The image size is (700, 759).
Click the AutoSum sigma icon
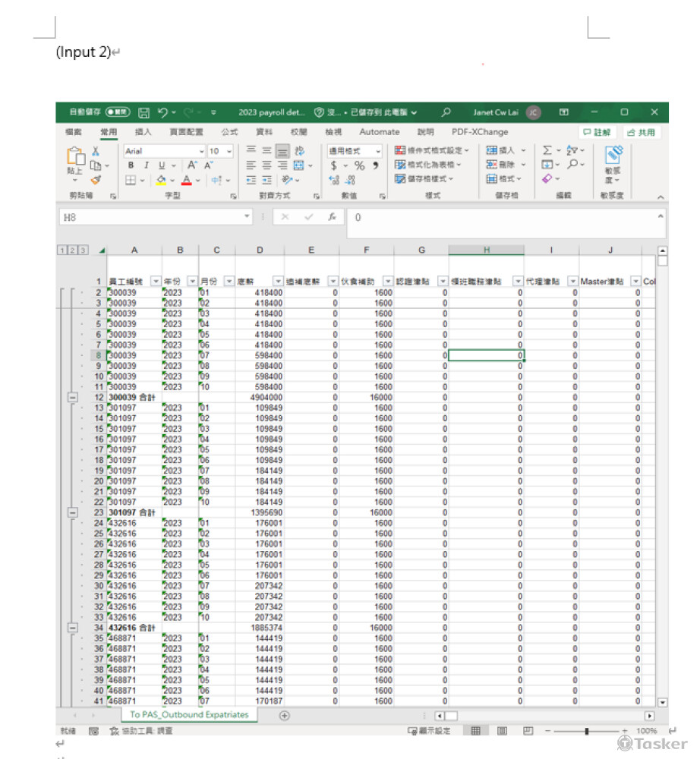pyautogui.click(x=547, y=150)
